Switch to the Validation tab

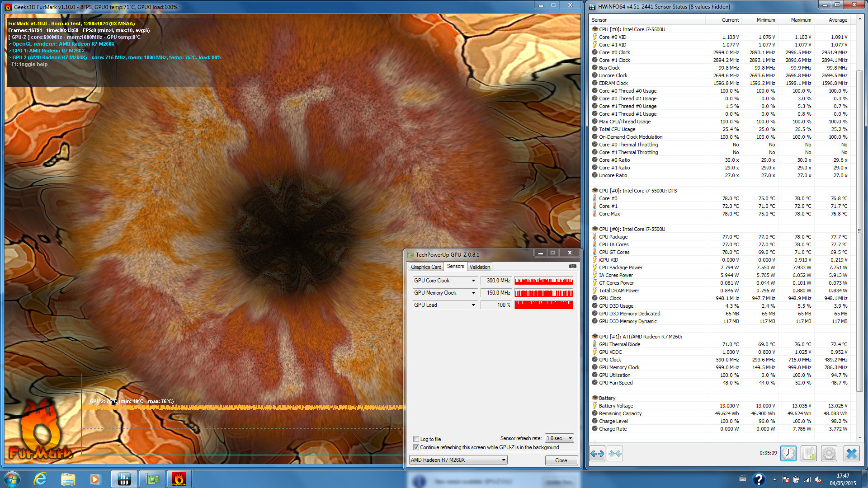click(x=480, y=267)
